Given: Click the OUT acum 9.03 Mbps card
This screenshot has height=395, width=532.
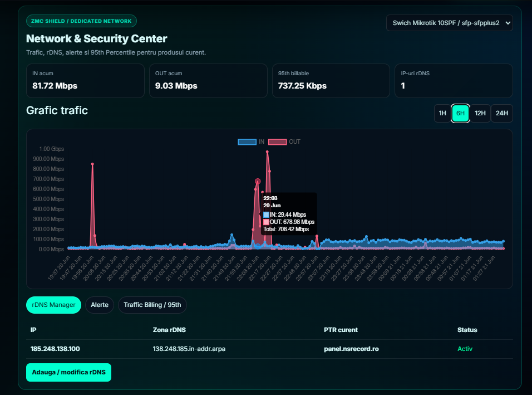Looking at the screenshot, I should click(208, 81).
